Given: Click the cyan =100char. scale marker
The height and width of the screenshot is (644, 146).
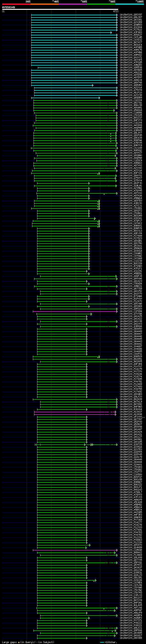Looking at the screenshot, I should tap(102, 642).
